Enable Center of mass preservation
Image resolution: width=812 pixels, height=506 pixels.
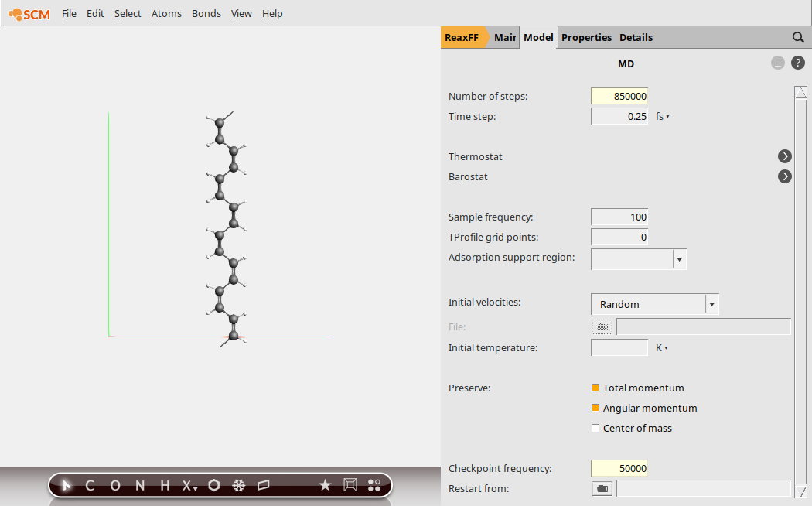pos(595,429)
